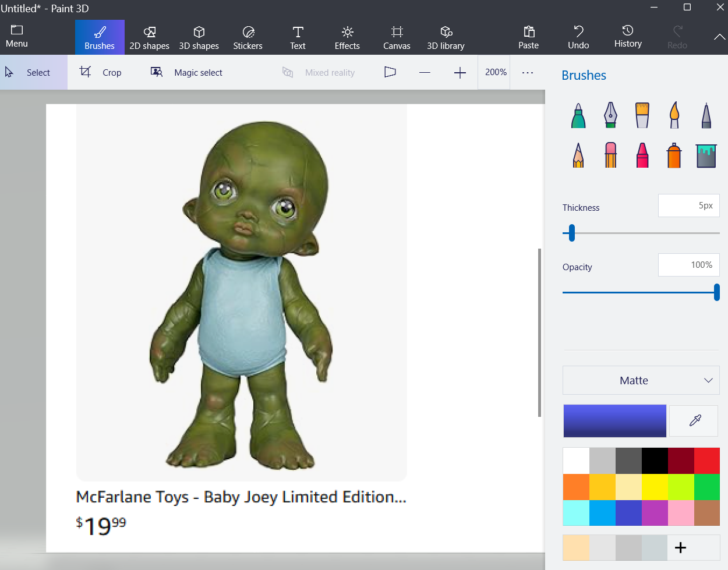Click the 200% zoom level field
This screenshot has height=570, width=728.
tap(494, 72)
